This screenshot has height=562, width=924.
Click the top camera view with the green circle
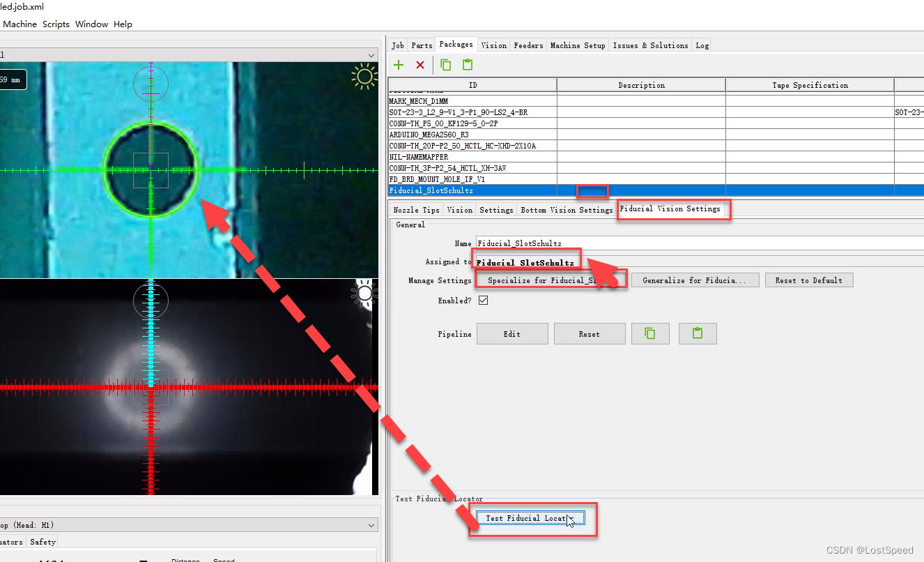click(189, 169)
